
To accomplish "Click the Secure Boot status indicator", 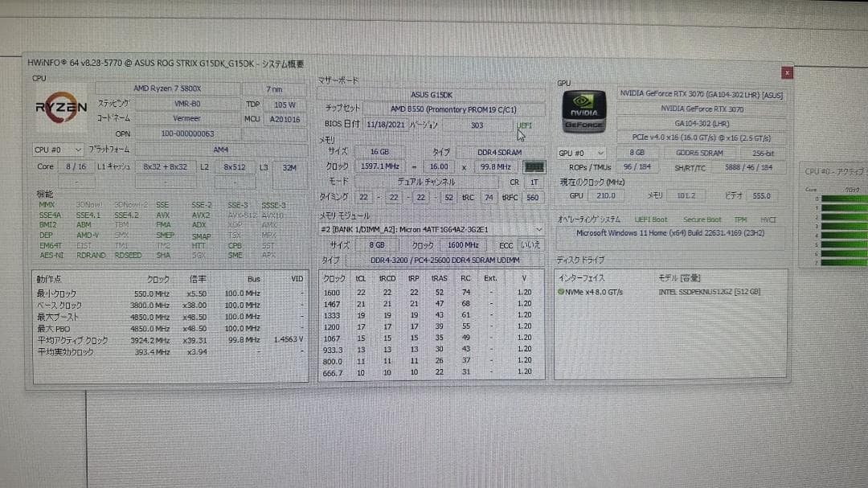I will click(702, 218).
